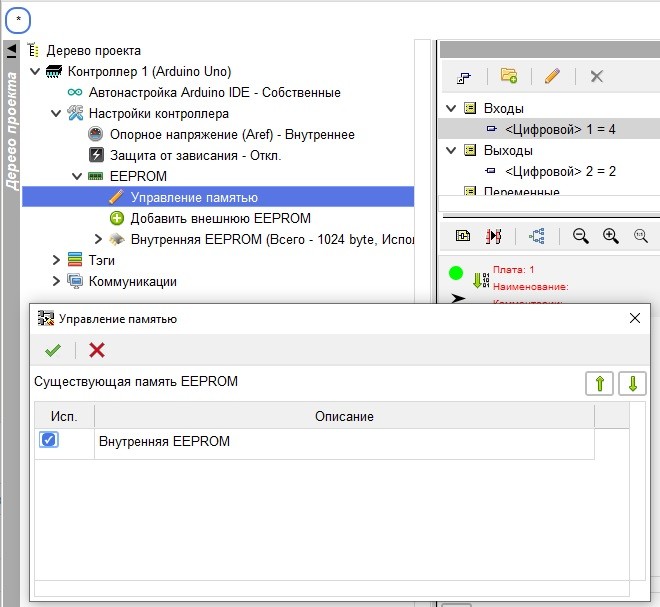Click the Описание column header
Screen dimensions: 660x607
coord(344,416)
